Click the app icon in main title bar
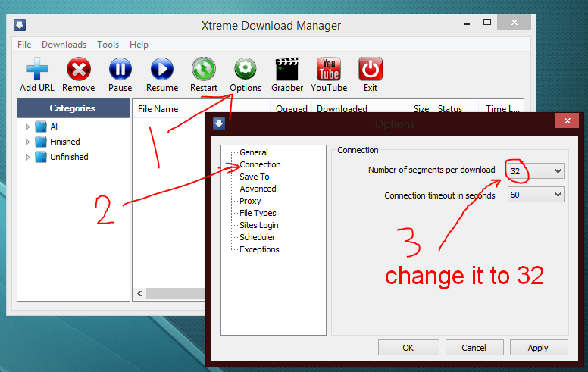This screenshot has width=588, height=372. click(20, 25)
